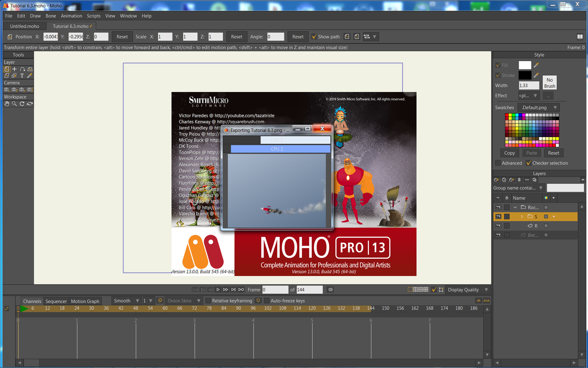Click the New Layer icon in Layers panel
588x368 pixels.
[x=496, y=179]
